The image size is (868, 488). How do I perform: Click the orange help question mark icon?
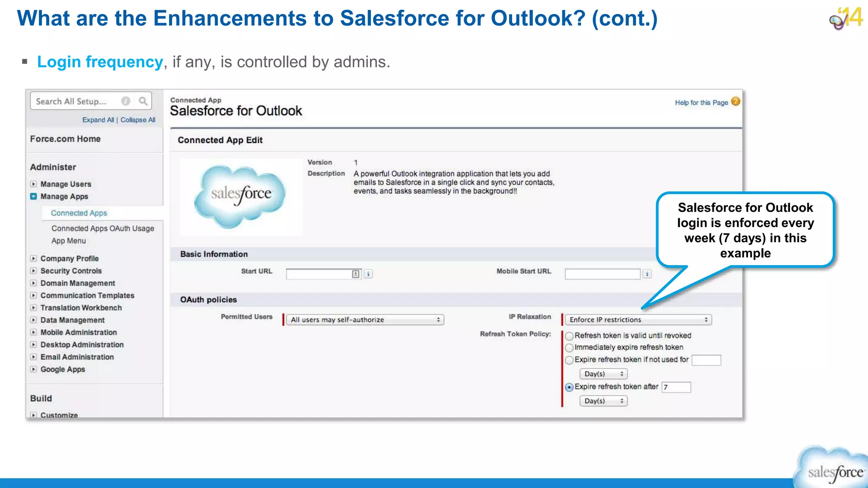point(736,102)
